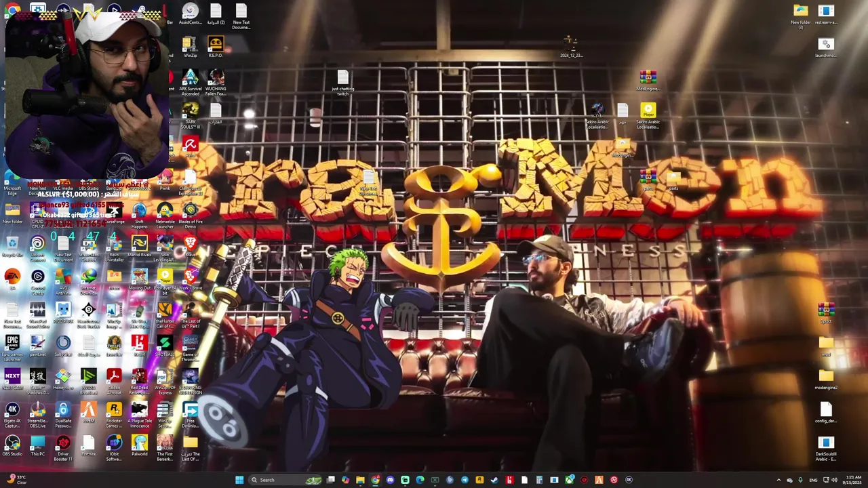Open the Epic Games Launcher shortcut
The height and width of the screenshot is (488, 868).
(12, 348)
